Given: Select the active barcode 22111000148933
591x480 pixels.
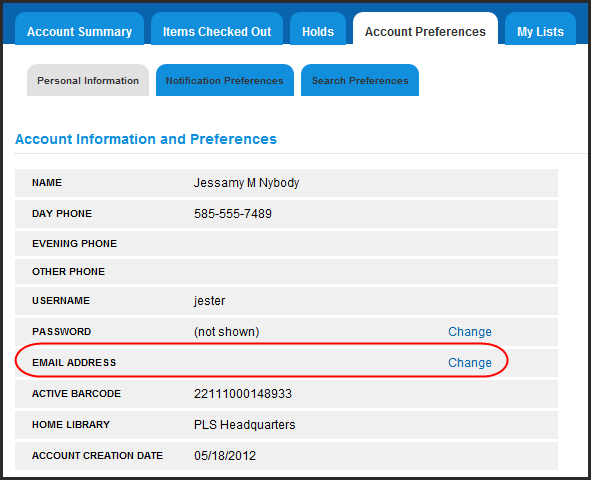Looking at the screenshot, I should tap(243, 394).
